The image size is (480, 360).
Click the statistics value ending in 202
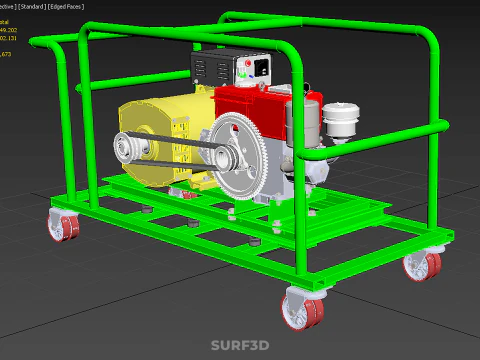pyautogui.click(x=8, y=30)
